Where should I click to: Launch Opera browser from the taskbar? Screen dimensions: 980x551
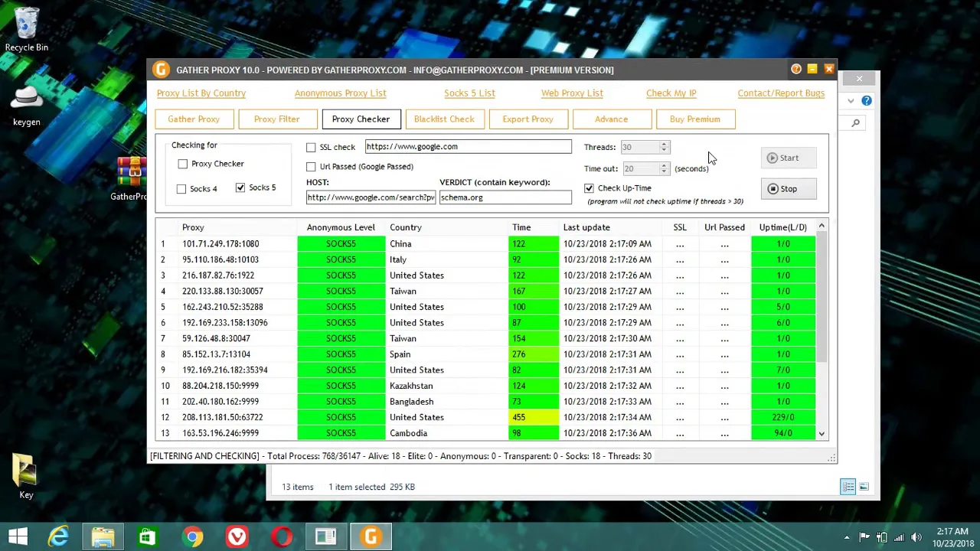(x=281, y=536)
